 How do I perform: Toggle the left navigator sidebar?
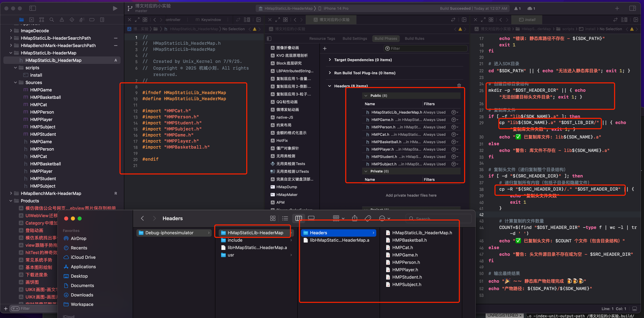point(32,8)
